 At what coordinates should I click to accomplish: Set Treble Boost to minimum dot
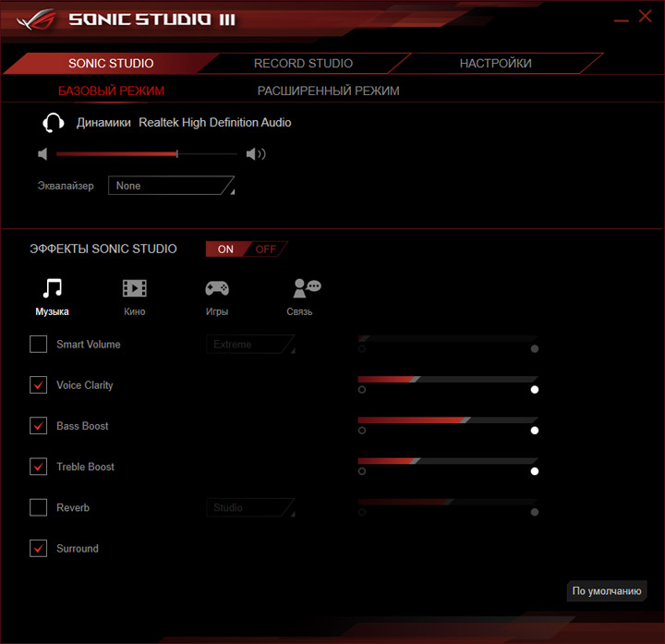pos(362,471)
